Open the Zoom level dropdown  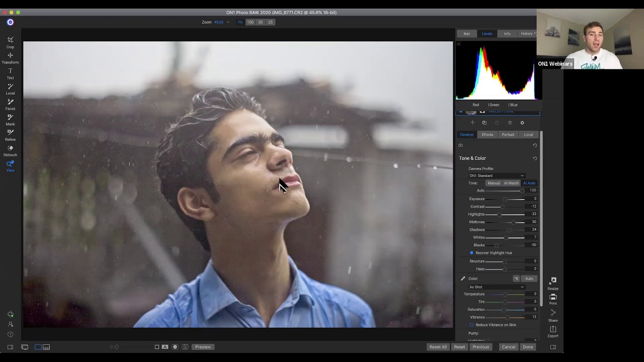point(221,22)
